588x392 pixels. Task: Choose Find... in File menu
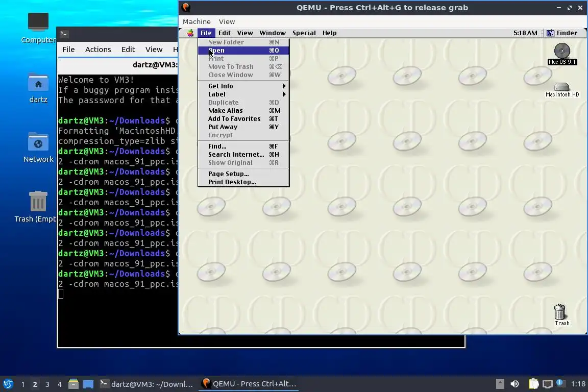click(243, 146)
